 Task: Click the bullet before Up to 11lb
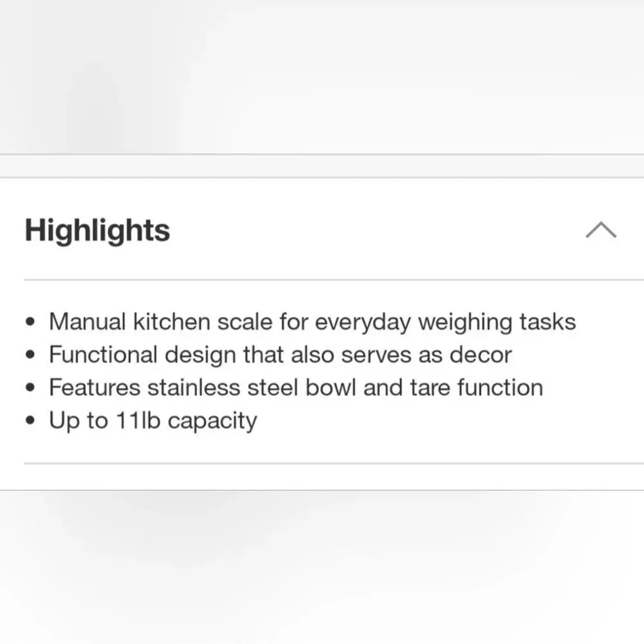coord(30,421)
